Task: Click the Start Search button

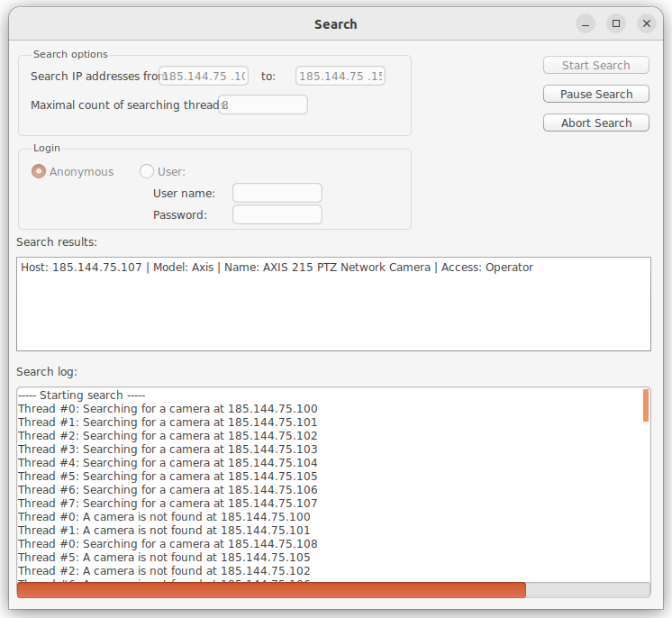Action: click(x=595, y=65)
